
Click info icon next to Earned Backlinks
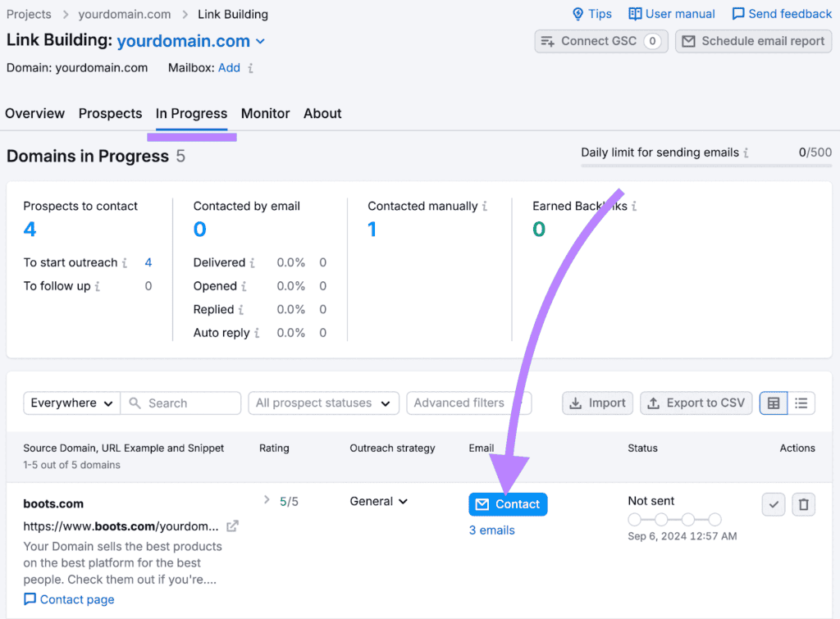[634, 207]
